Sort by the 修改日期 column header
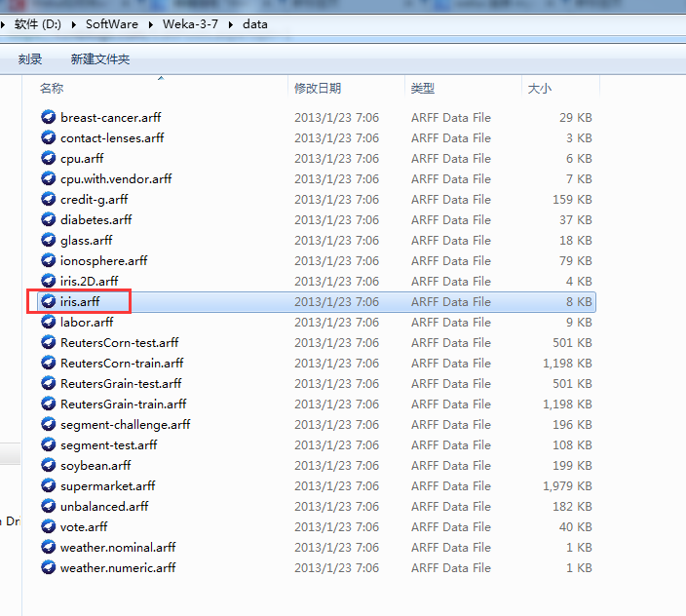The image size is (686, 616). (x=318, y=89)
